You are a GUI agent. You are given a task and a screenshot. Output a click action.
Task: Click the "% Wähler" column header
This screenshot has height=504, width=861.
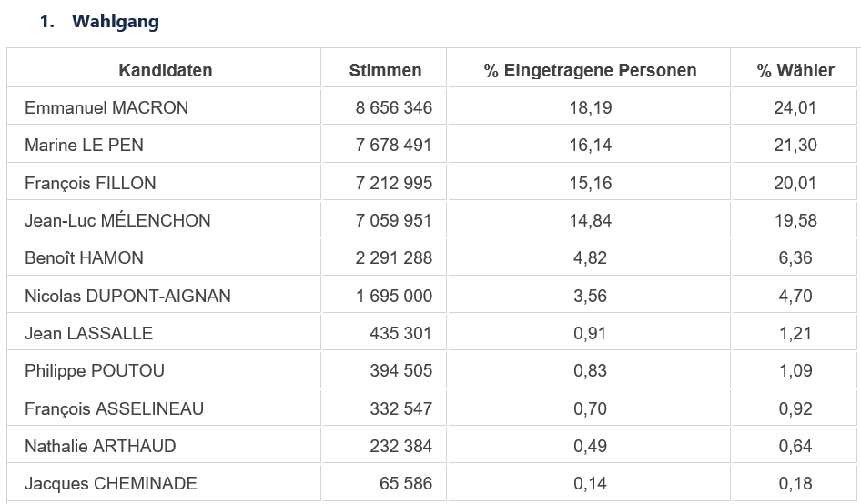(x=795, y=70)
